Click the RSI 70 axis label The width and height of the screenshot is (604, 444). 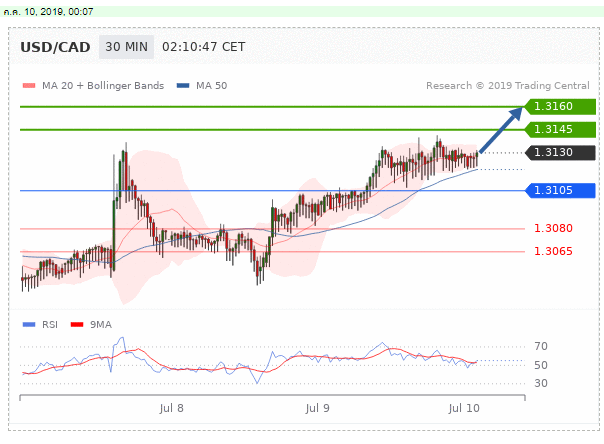click(541, 346)
